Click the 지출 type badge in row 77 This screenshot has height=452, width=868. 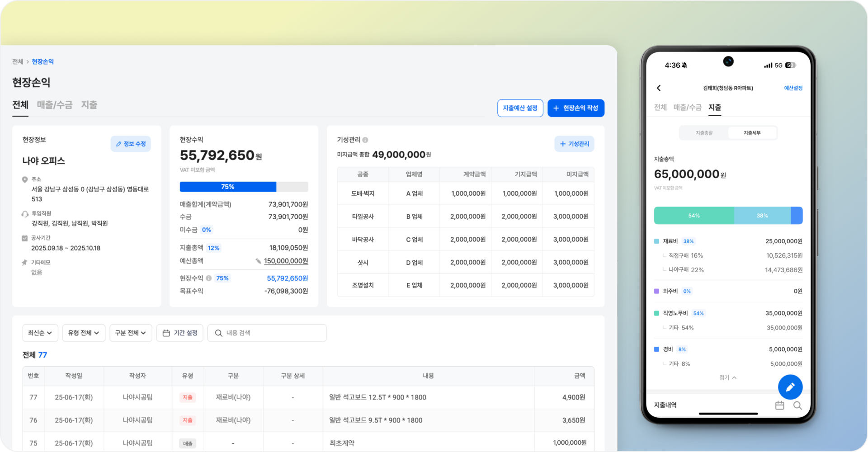pos(188,397)
